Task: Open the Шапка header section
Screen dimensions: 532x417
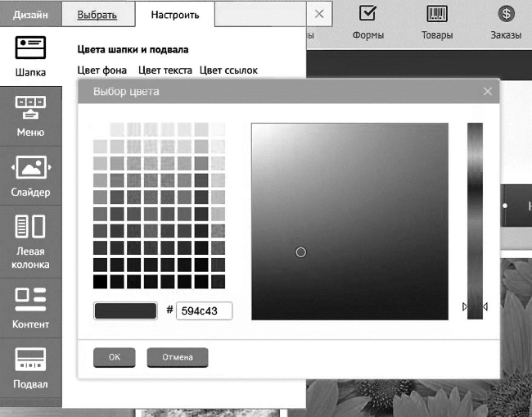Action: pyautogui.click(x=30, y=57)
